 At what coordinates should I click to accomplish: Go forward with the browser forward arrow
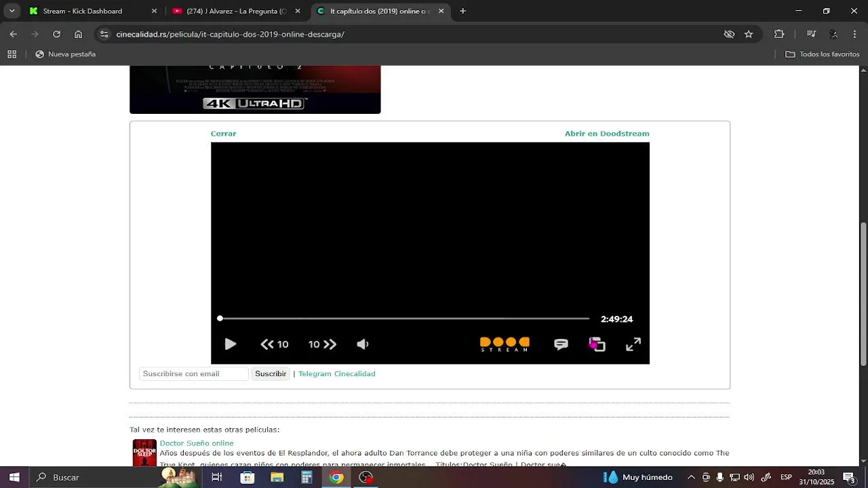35,34
